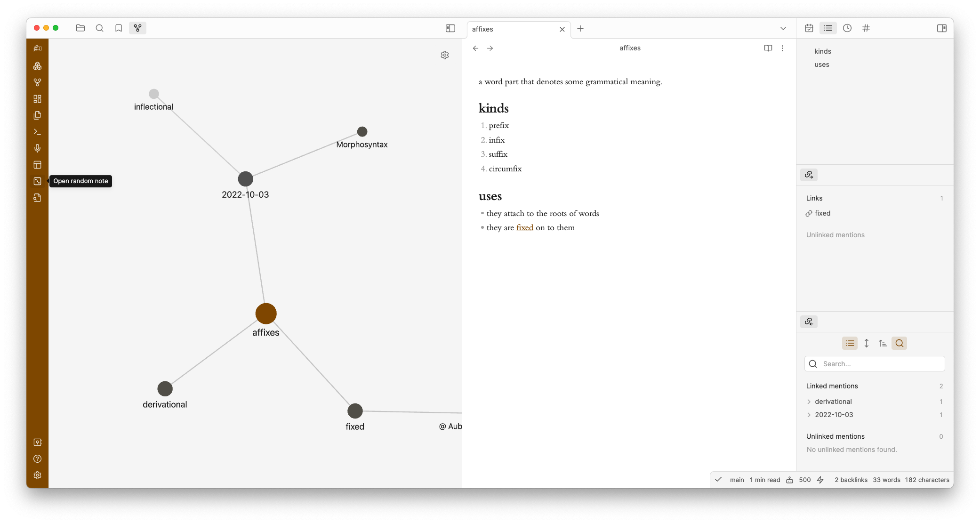
Task: Switch to reading view book icon
Action: pyautogui.click(x=768, y=48)
